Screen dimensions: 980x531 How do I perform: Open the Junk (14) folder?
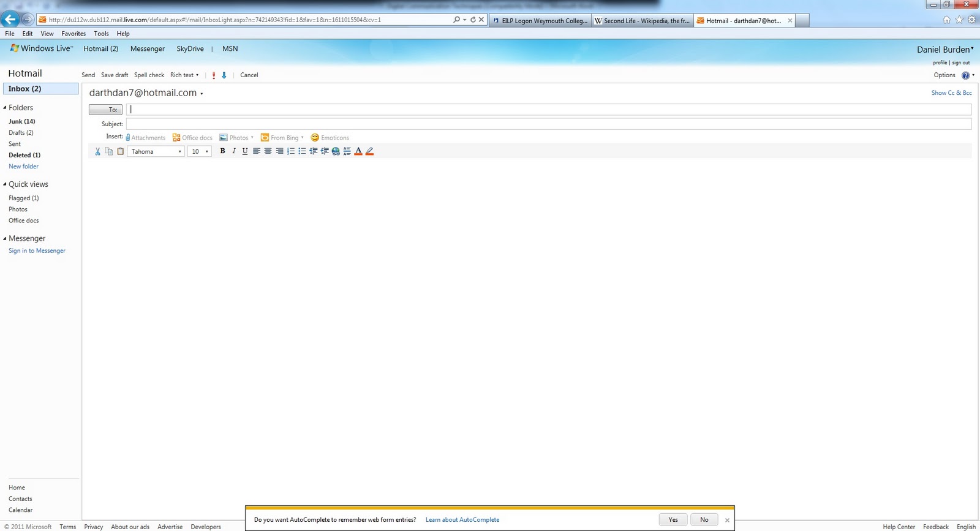(22, 121)
